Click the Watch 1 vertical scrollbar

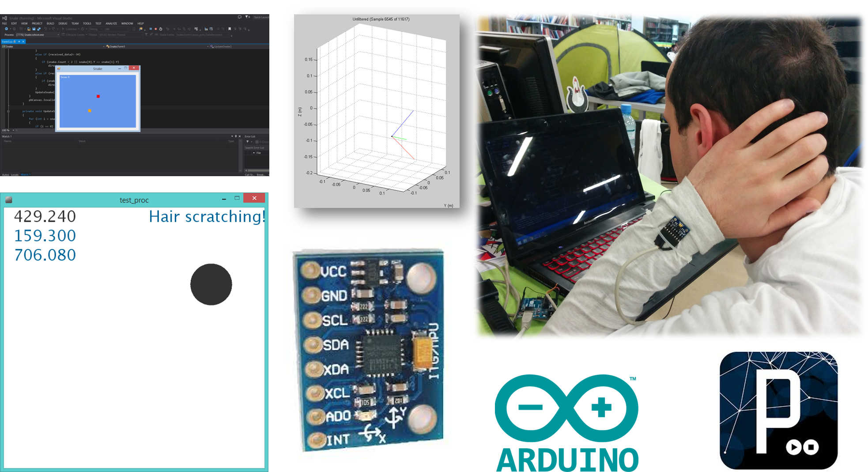(x=241, y=155)
